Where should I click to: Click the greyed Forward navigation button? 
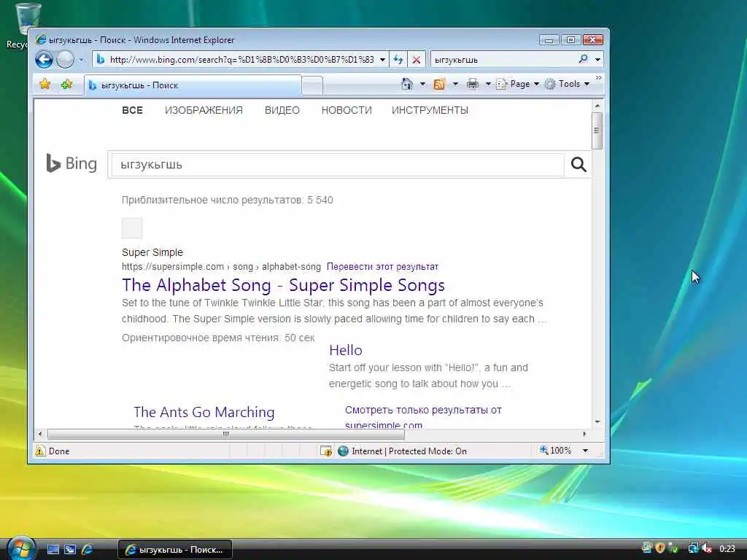[65, 60]
